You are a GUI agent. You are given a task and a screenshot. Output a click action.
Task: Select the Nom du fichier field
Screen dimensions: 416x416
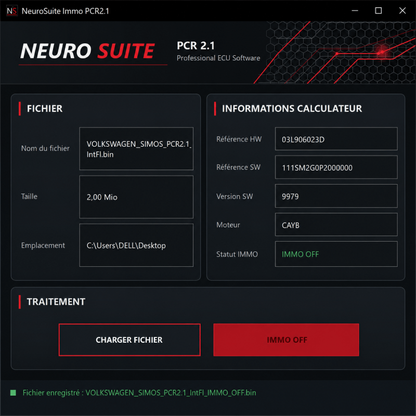(x=136, y=149)
